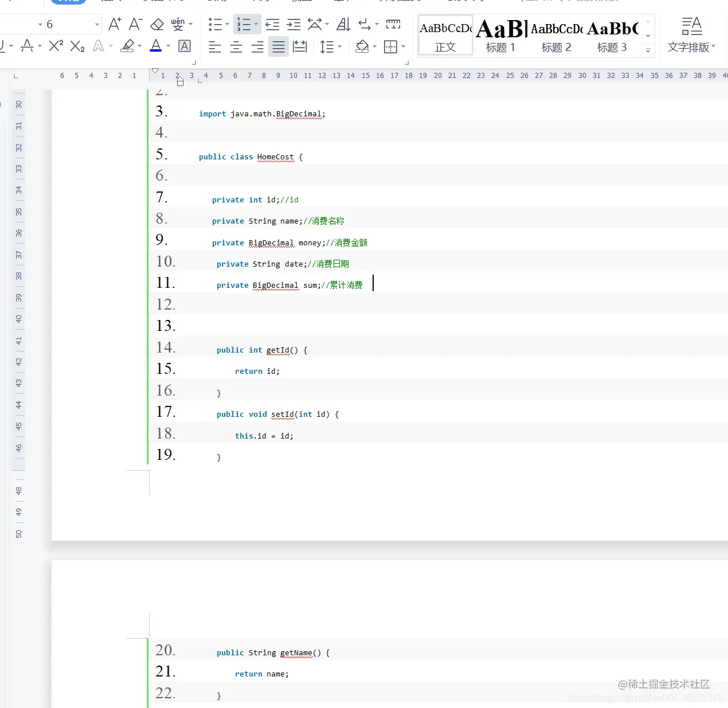The width and height of the screenshot is (728, 708).
Task: Expand the full styles gallery
Action: [648, 50]
